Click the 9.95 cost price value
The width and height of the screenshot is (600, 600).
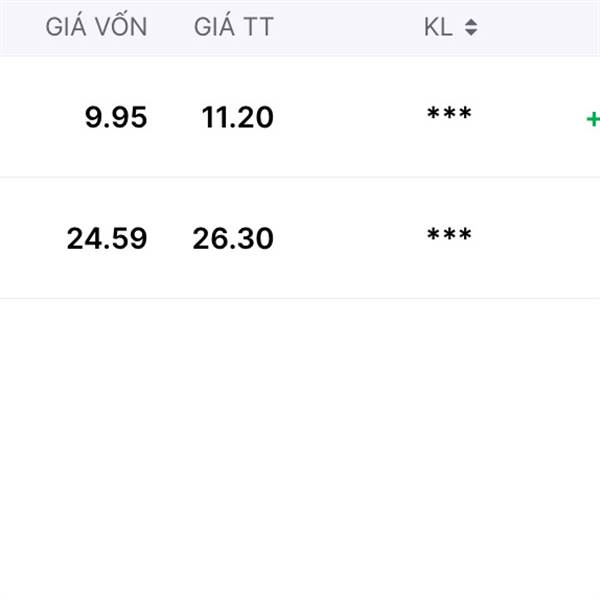[116, 117]
